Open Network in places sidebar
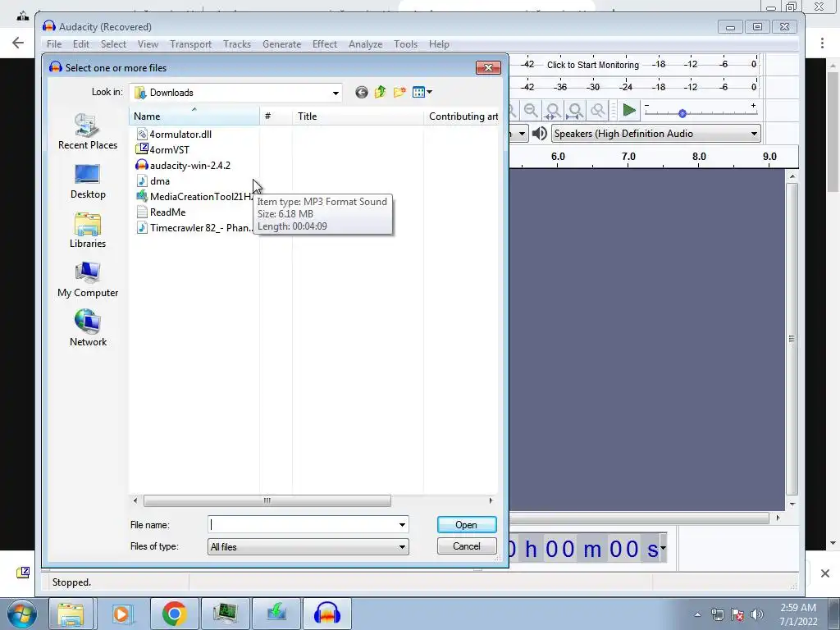This screenshot has height=630, width=840. pos(88,328)
